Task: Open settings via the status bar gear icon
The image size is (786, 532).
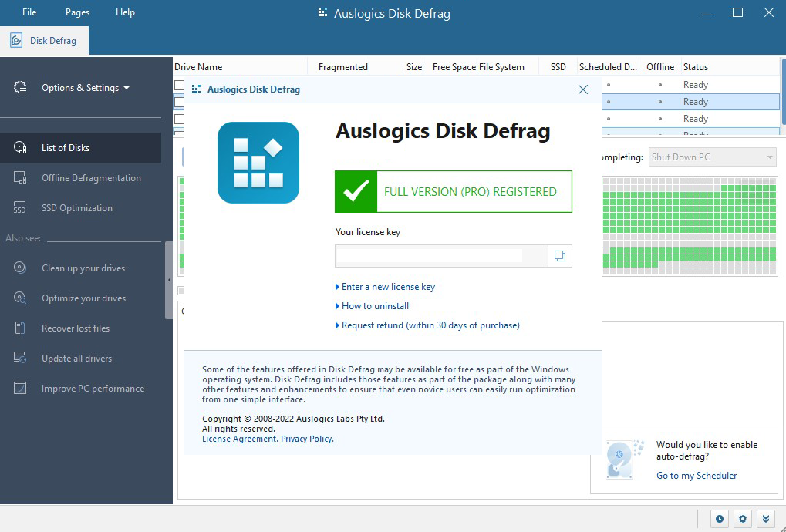Action: tap(742, 519)
